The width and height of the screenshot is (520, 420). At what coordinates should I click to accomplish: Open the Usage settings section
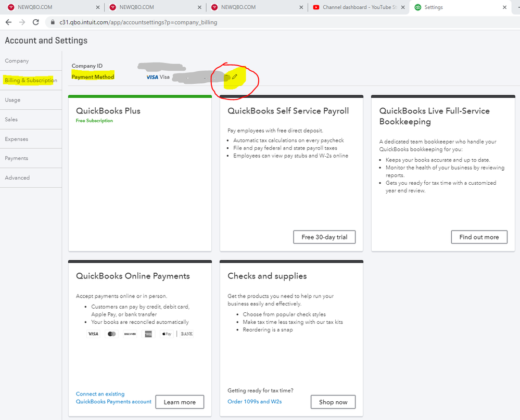click(x=31, y=100)
